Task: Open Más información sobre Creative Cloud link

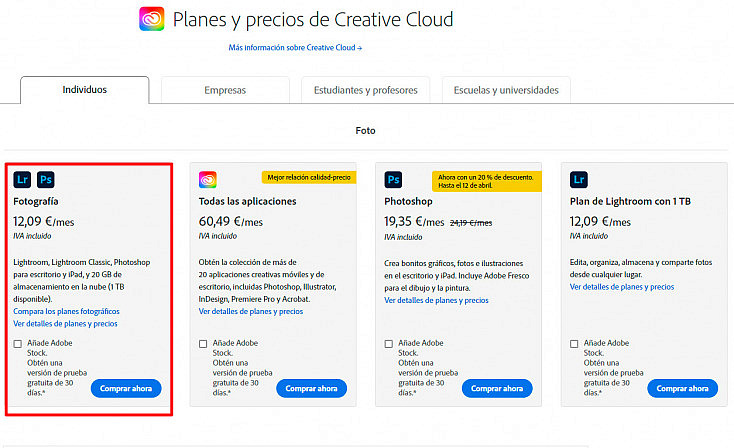Action: pos(295,47)
